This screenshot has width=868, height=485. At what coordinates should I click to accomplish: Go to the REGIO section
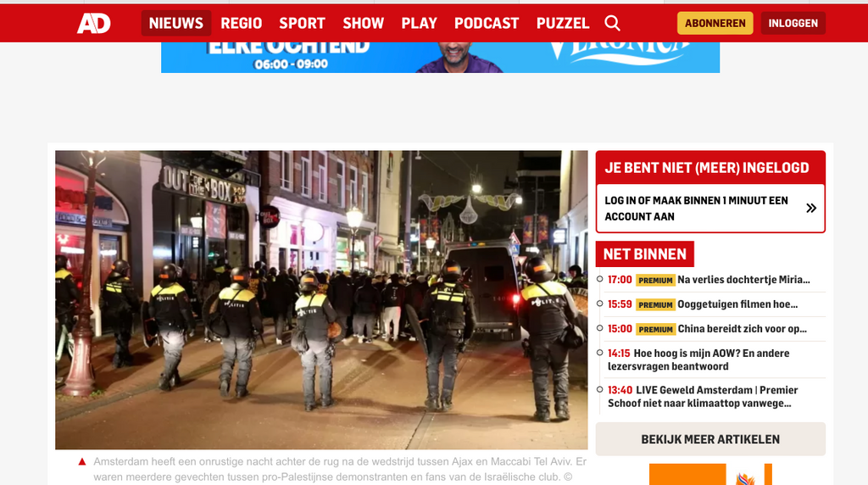click(242, 23)
